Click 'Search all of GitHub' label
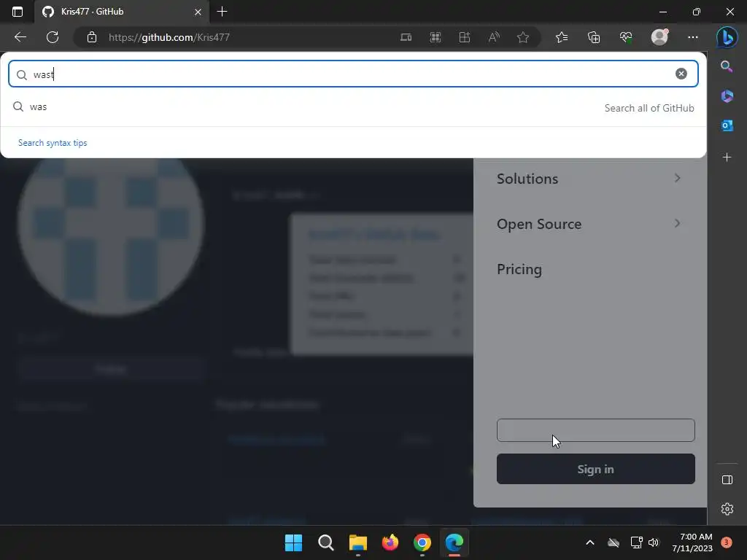The height and width of the screenshot is (560, 747). coord(649,108)
